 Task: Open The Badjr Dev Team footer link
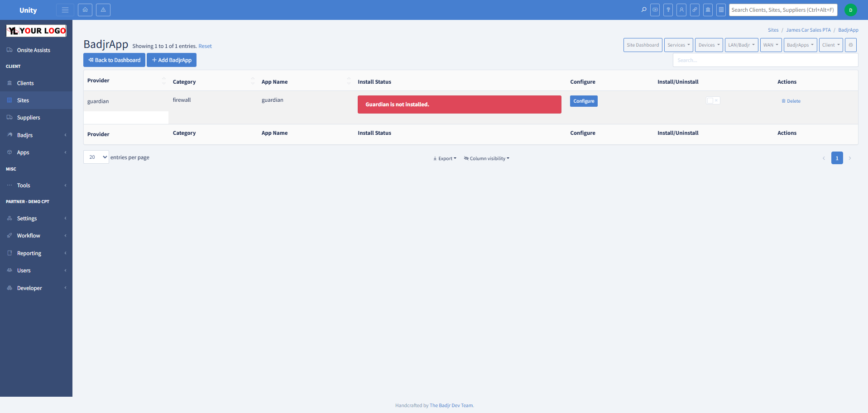click(451, 405)
